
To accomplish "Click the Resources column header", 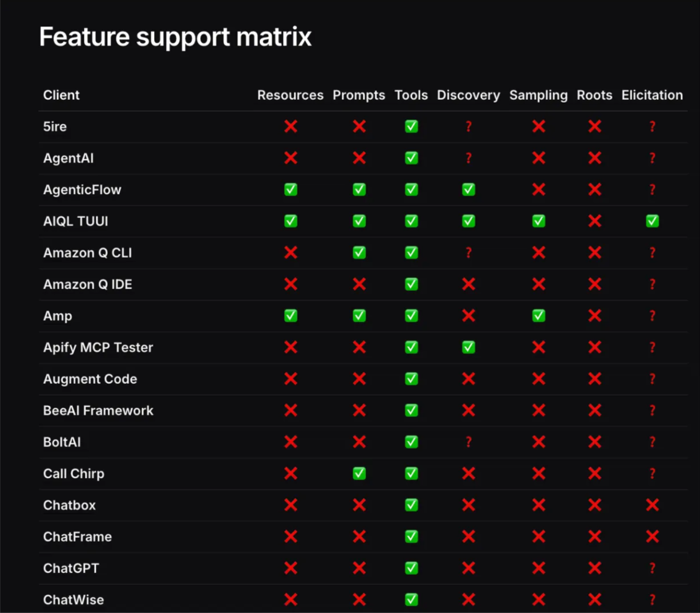I will (290, 95).
